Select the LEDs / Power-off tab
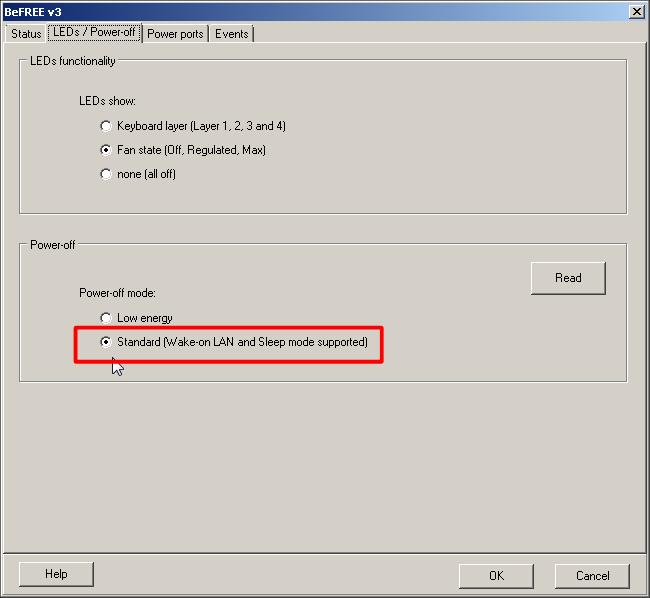 (x=94, y=32)
